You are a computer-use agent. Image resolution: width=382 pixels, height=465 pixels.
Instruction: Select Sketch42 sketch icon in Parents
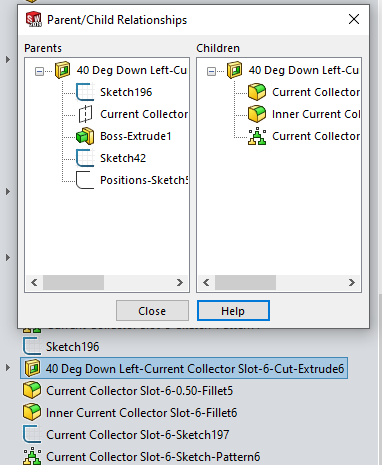(x=85, y=158)
